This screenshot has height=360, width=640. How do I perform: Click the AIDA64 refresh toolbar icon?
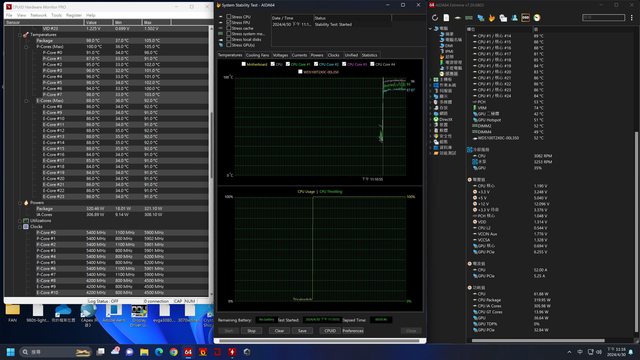point(435,18)
